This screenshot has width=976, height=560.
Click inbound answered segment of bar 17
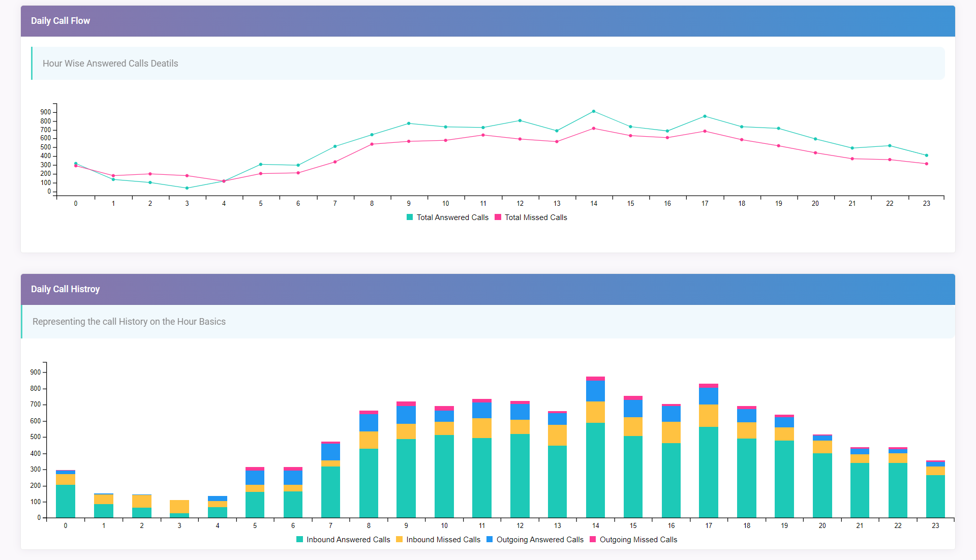(x=709, y=473)
